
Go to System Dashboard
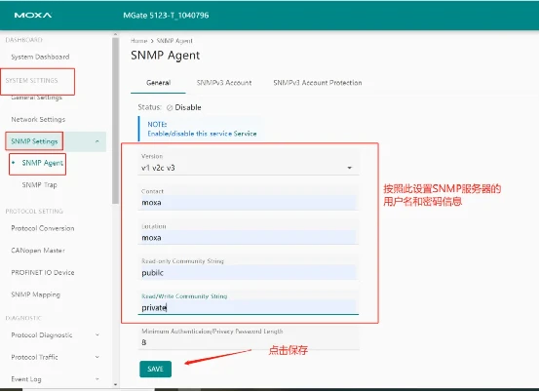click(x=40, y=57)
